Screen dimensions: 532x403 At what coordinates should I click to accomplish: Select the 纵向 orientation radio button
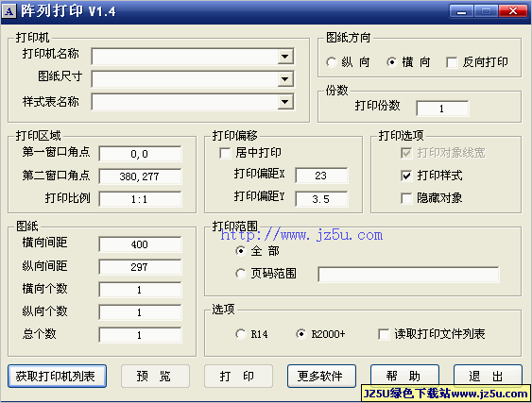tap(331, 62)
